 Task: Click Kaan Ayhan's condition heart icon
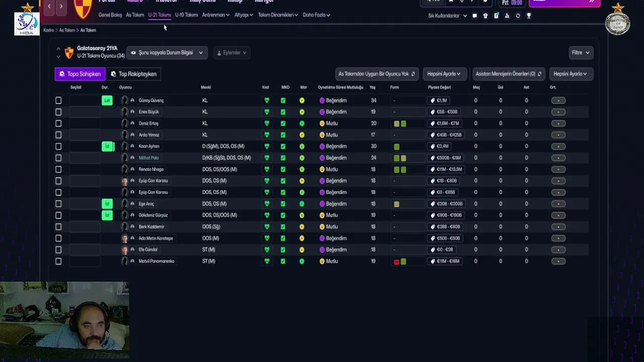(267, 146)
